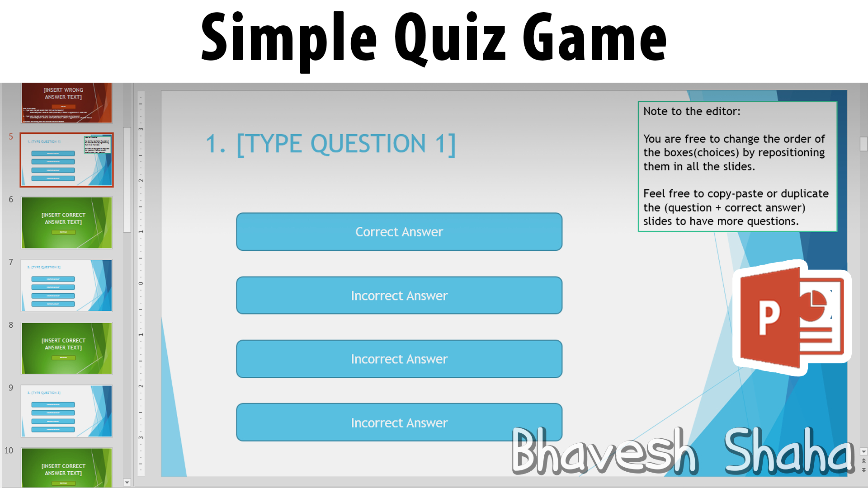Click the second Incorrect Answer button
The image size is (868, 488).
tap(400, 359)
